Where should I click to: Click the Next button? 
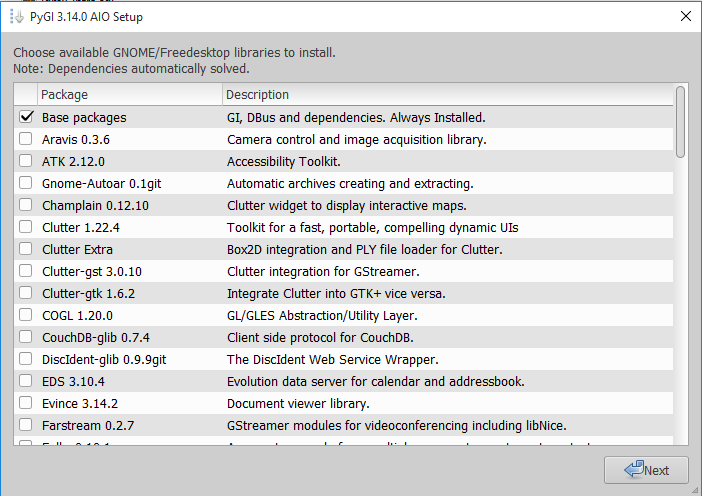(x=646, y=470)
